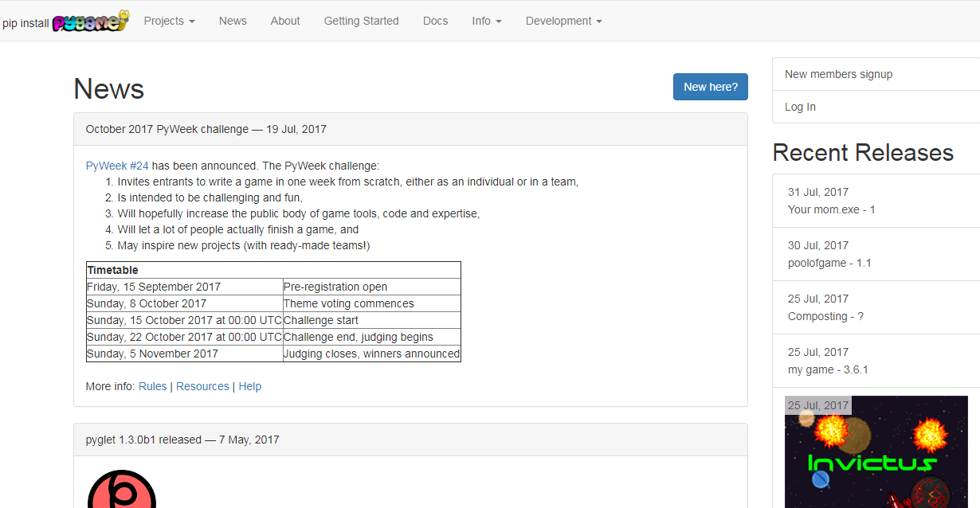Click Log In in sidebar
The height and width of the screenshot is (508, 980).
click(800, 107)
